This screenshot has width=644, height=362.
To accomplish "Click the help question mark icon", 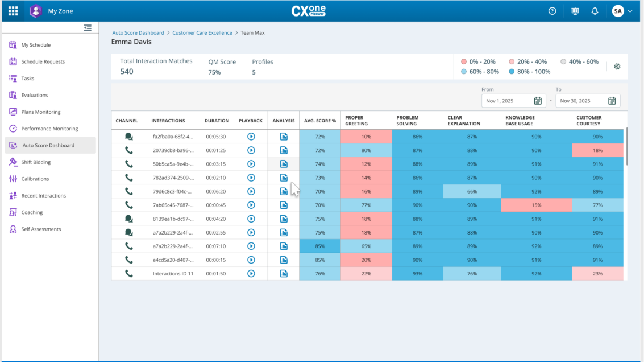I will click(x=552, y=11).
